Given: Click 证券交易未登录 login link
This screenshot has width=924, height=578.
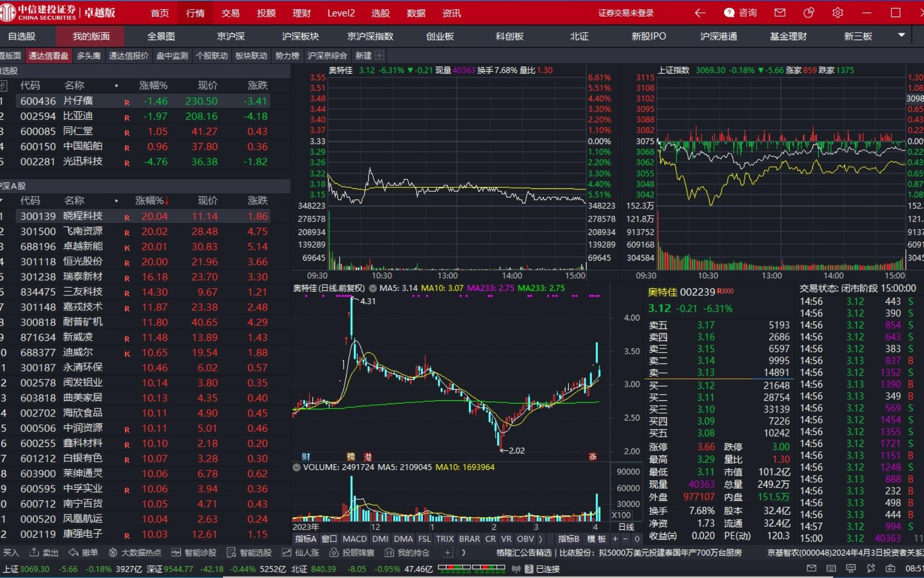Looking at the screenshot, I should click(x=626, y=13).
